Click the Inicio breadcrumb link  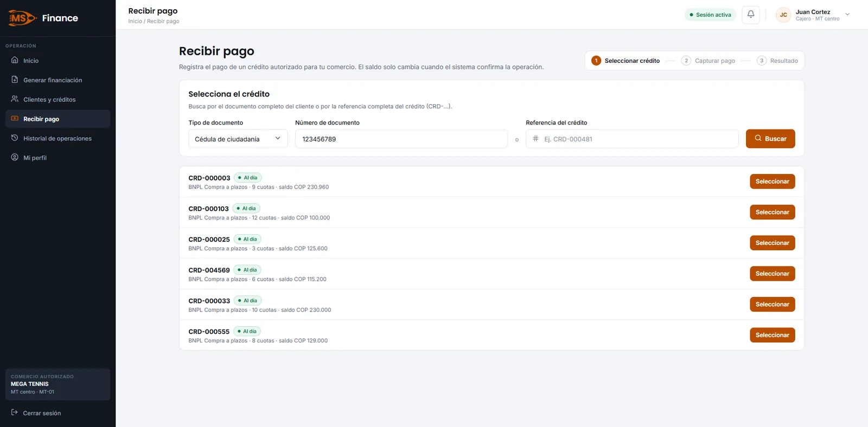click(135, 21)
